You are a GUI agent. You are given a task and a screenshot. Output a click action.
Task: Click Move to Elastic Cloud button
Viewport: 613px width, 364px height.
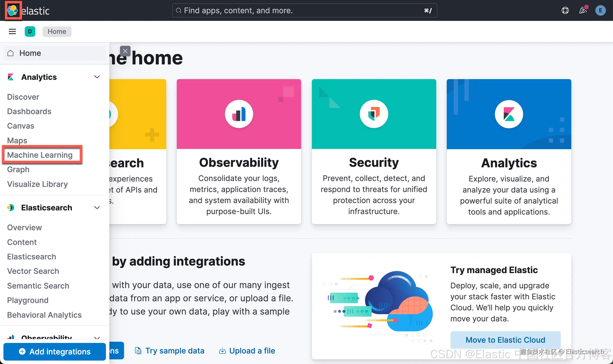pos(505,340)
